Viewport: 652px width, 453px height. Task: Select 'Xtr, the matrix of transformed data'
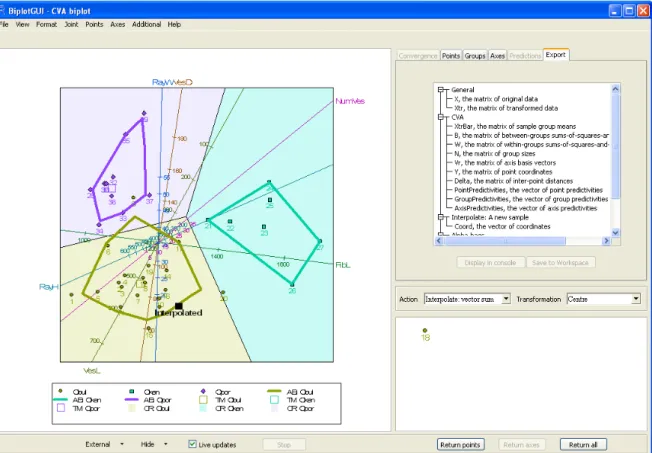pyautogui.click(x=506, y=108)
